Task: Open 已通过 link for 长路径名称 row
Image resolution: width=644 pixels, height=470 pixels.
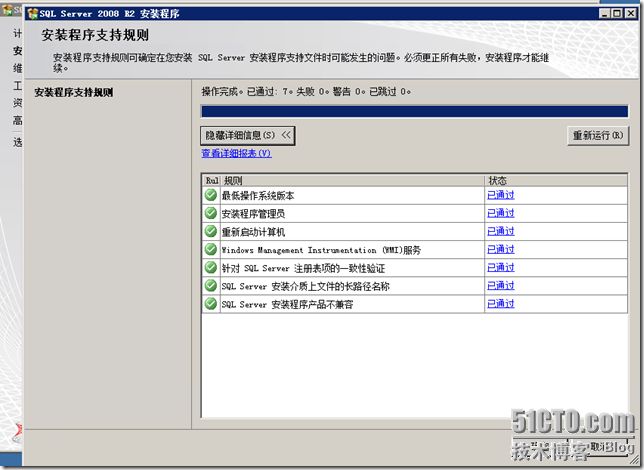Action: click(500, 285)
